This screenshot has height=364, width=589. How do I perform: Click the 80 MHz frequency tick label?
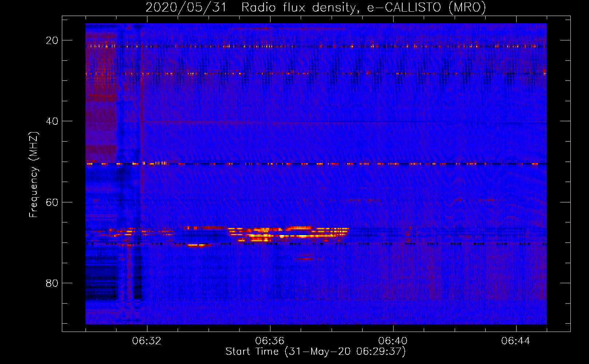[52, 283]
